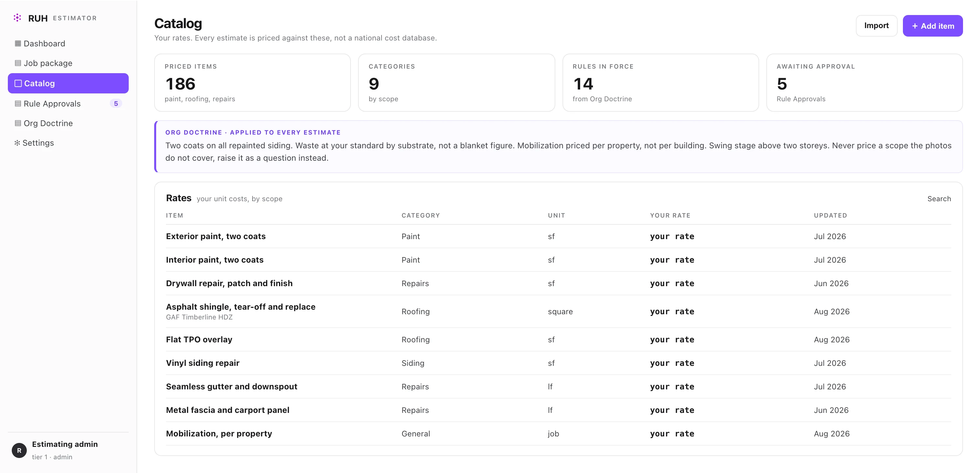Click your rate for Interior paint

[672, 260]
